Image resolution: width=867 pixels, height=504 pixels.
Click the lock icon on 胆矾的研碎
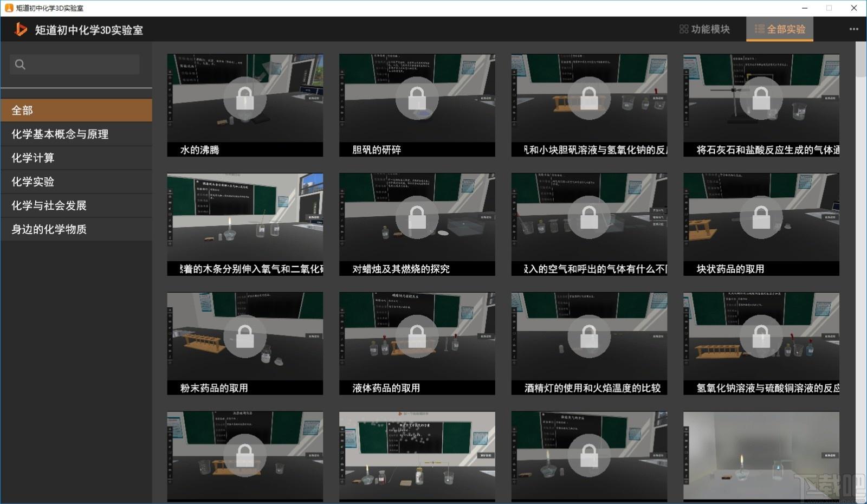click(x=417, y=98)
